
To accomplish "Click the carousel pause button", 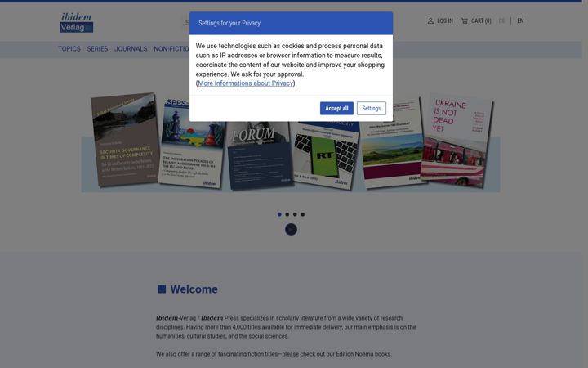I will [x=291, y=230].
